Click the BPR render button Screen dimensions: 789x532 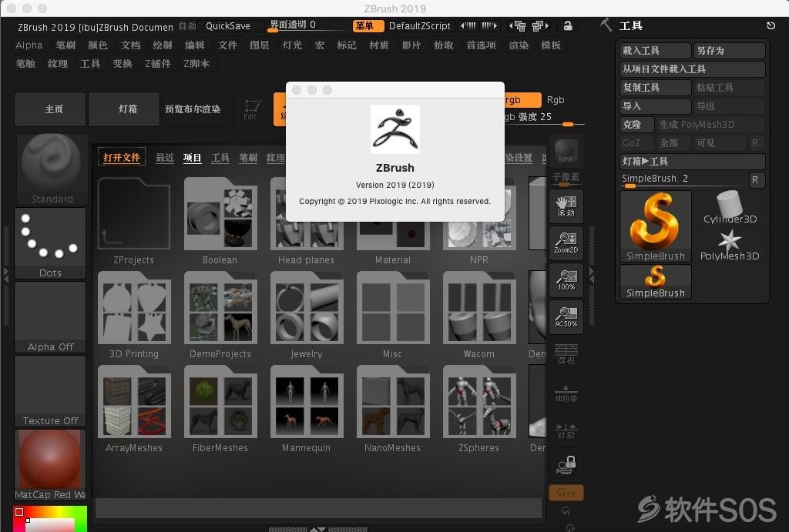point(566,151)
